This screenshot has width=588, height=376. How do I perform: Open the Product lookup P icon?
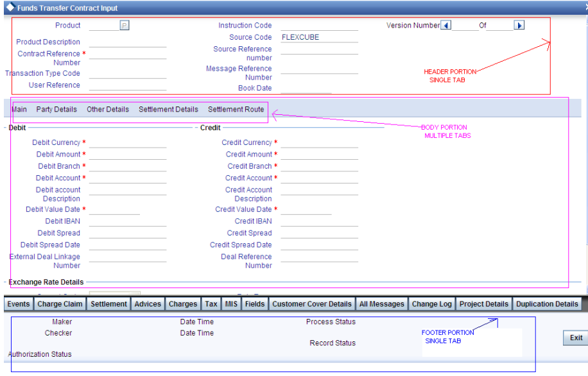coord(125,25)
